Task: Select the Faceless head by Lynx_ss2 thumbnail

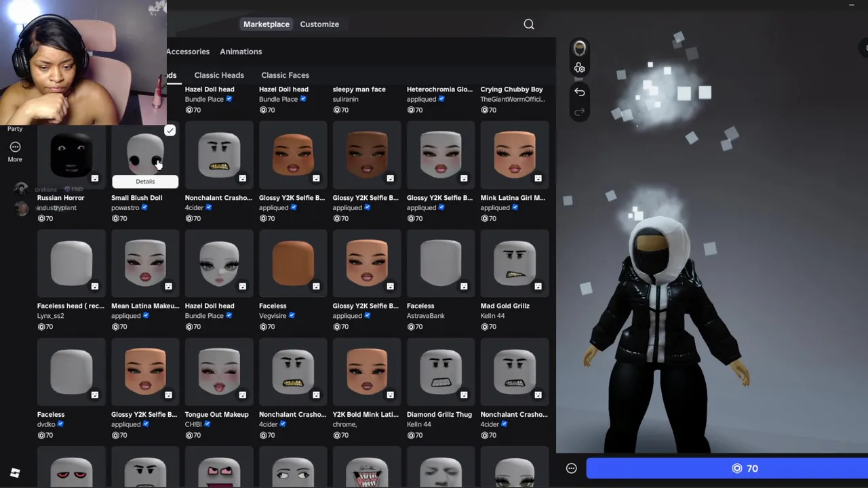Action: (x=71, y=264)
